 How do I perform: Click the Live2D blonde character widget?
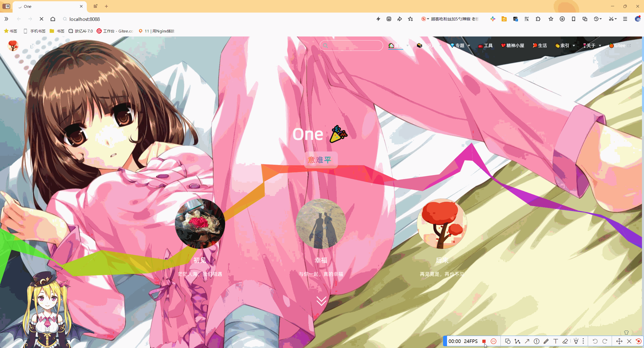(x=48, y=310)
